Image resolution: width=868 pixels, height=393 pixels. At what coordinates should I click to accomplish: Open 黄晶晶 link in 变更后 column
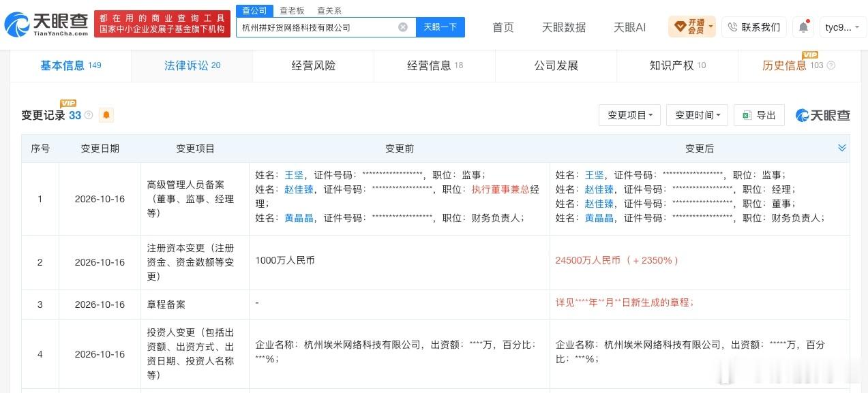[x=599, y=218]
